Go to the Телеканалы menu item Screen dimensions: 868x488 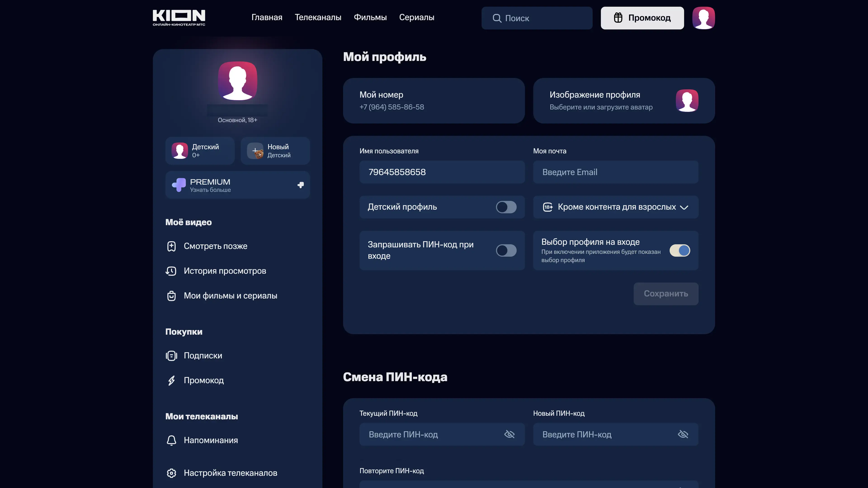pos(318,18)
